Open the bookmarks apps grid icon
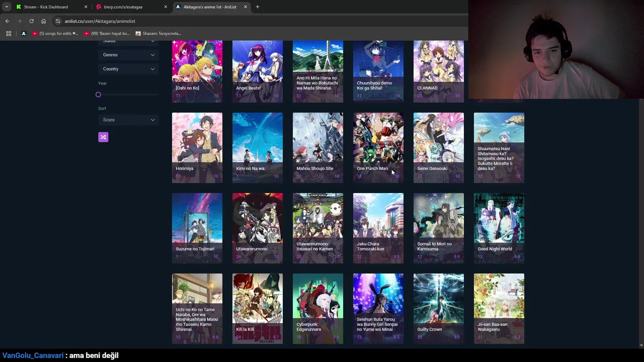 click(x=9, y=34)
